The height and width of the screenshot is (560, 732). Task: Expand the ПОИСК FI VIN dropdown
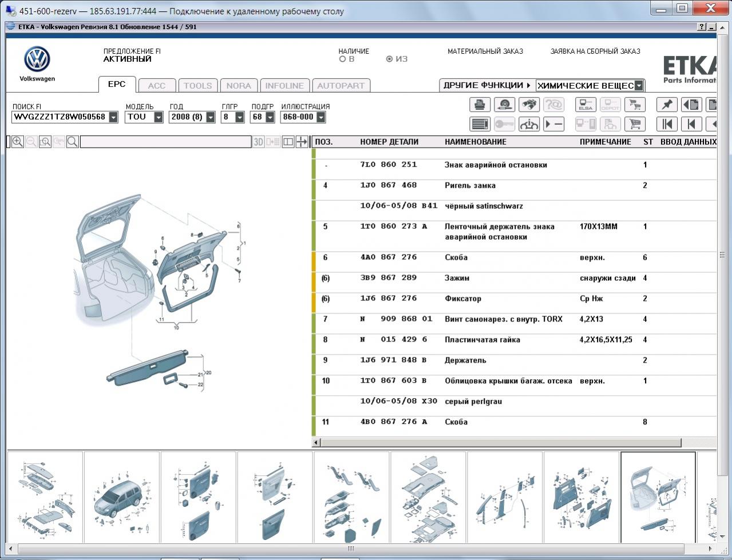(x=113, y=117)
